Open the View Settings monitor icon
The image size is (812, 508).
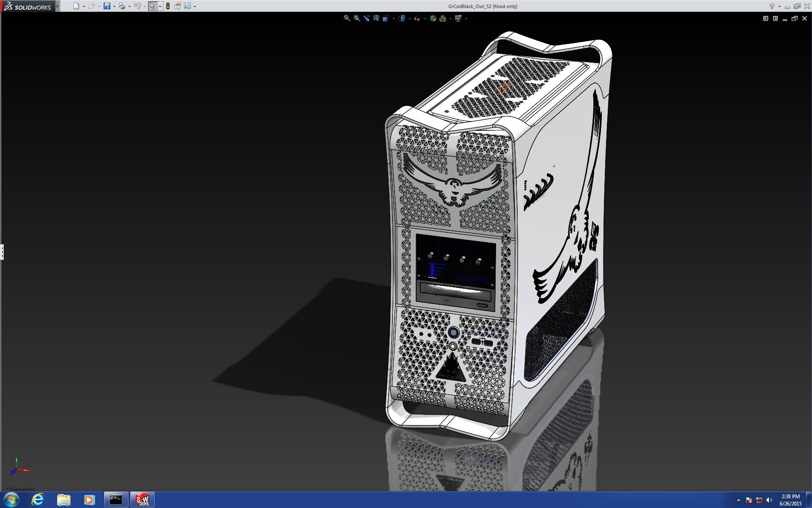point(458,18)
